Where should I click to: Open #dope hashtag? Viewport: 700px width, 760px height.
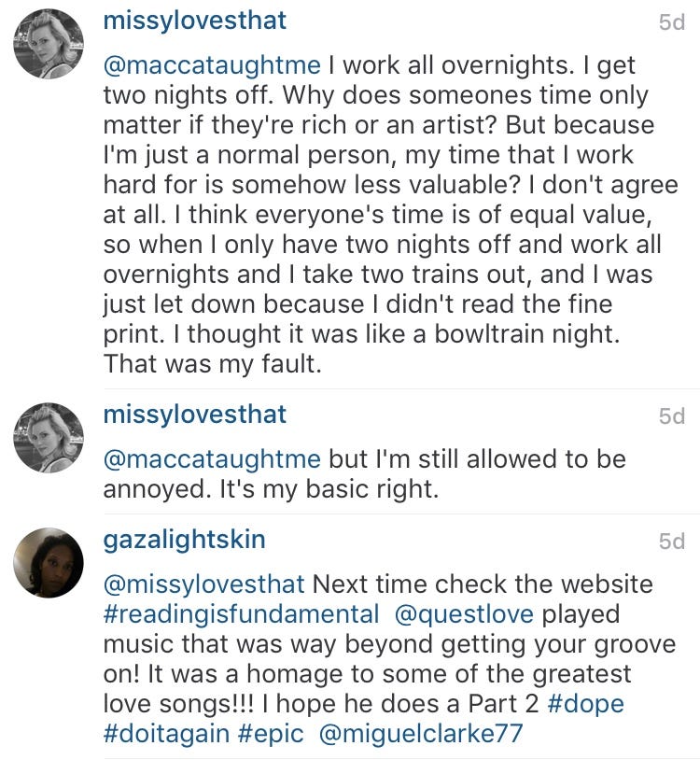586,704
